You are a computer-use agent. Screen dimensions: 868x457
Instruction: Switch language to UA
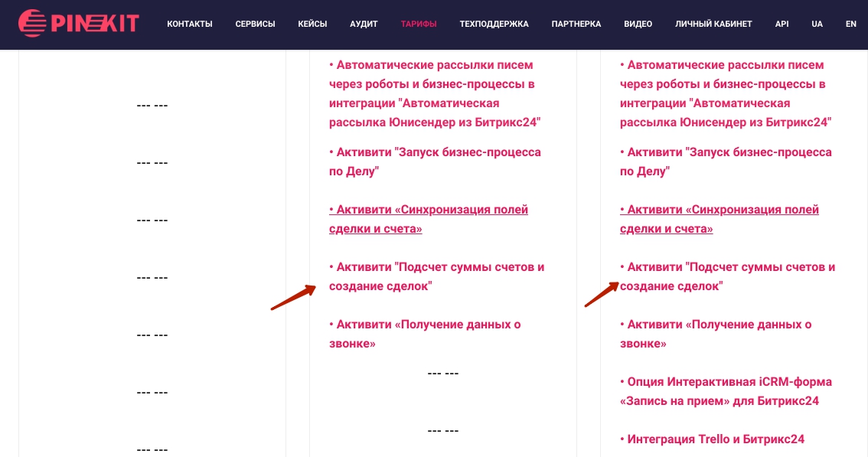tap(817, 24)
